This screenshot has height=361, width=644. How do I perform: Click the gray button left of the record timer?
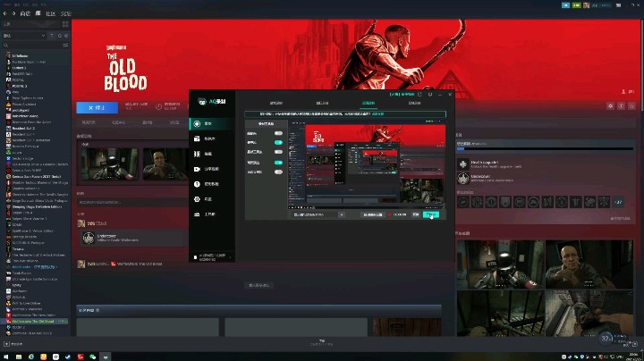click(x=373, y=214)
